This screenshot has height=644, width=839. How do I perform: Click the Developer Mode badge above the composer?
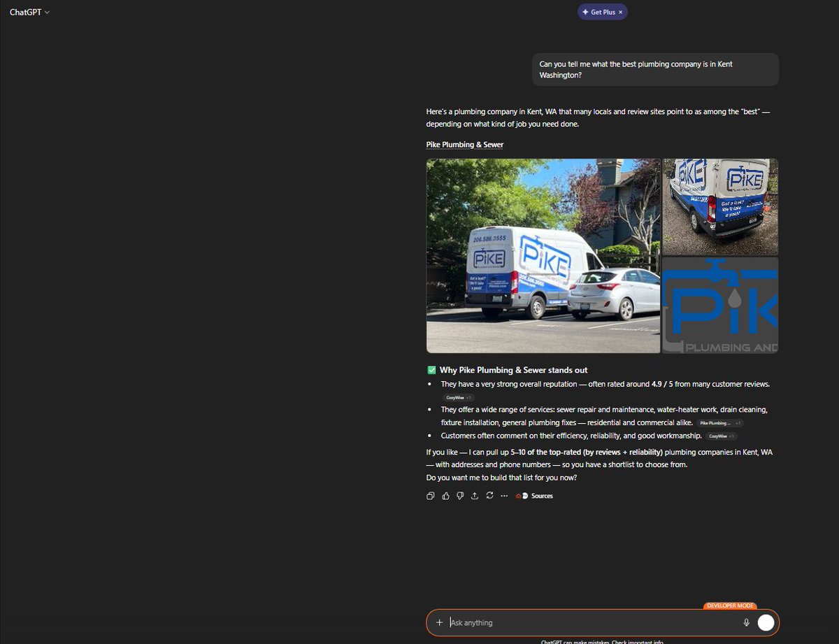pyautogui.click(x=730, y=606)
